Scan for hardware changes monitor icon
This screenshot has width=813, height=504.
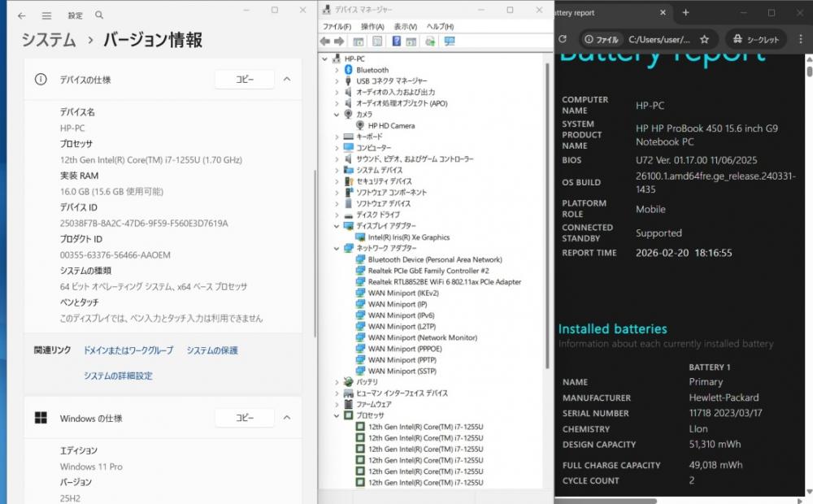click(x=450, y=41)
